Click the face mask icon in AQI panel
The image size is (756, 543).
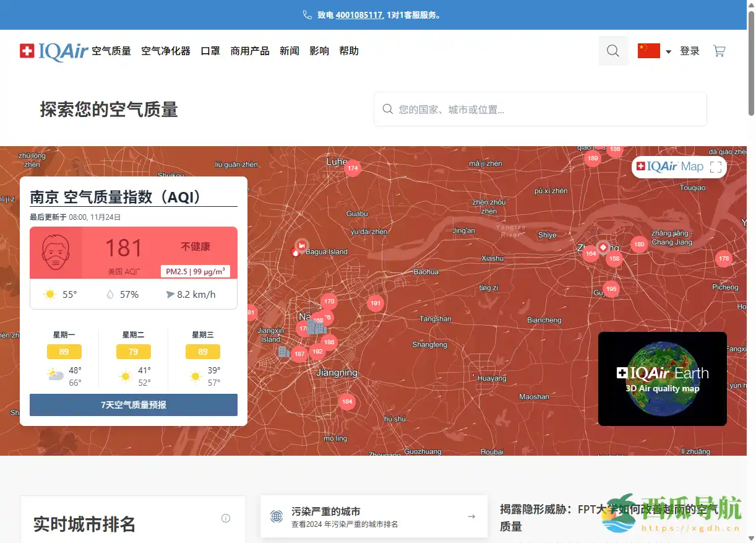[55, 251]
